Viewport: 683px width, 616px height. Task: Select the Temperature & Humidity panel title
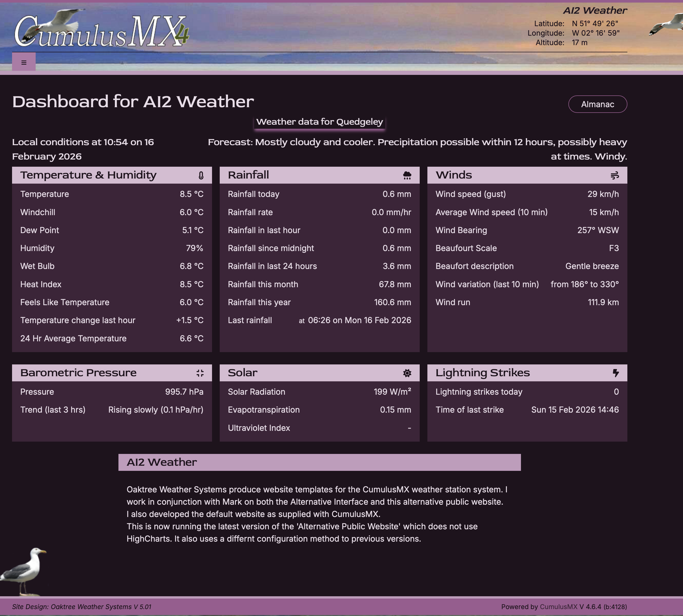pos(88,175)
